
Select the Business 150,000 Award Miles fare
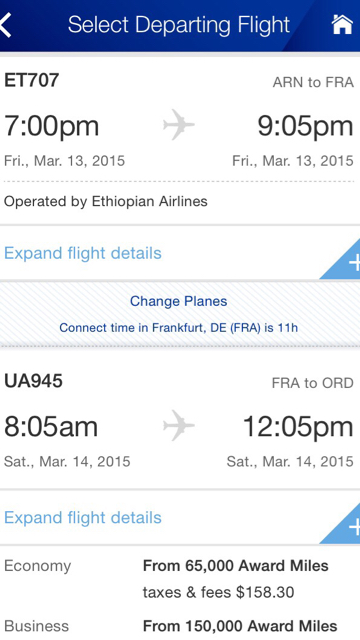coord(180,626)
